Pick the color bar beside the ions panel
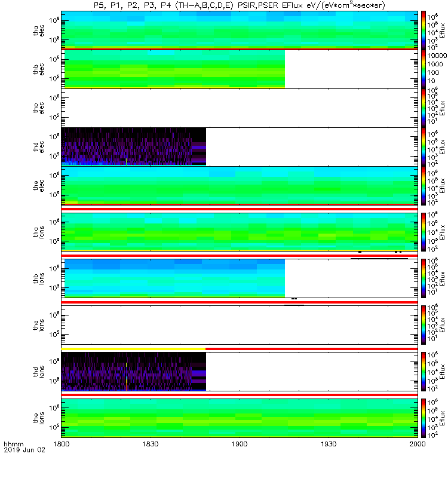 coord(424,418)
